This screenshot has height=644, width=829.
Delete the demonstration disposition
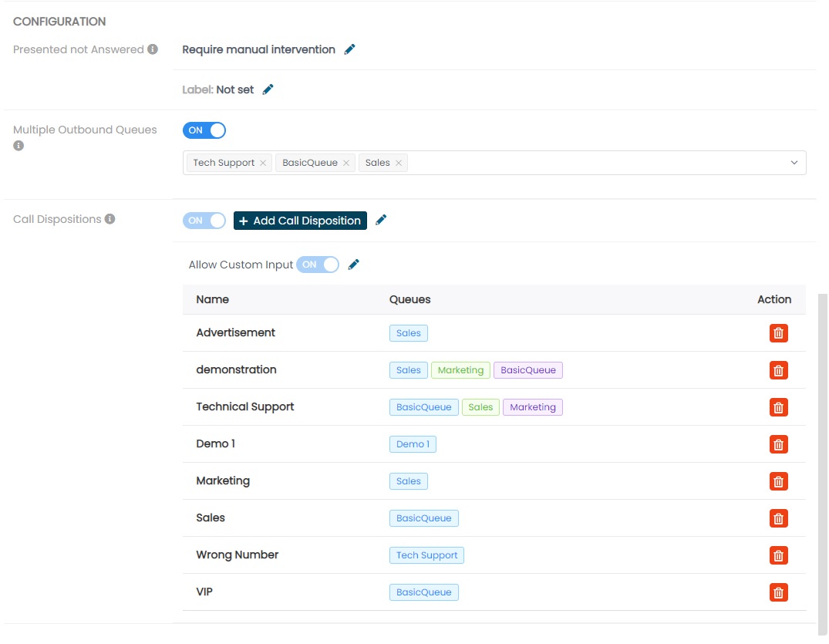pos(778,370)
